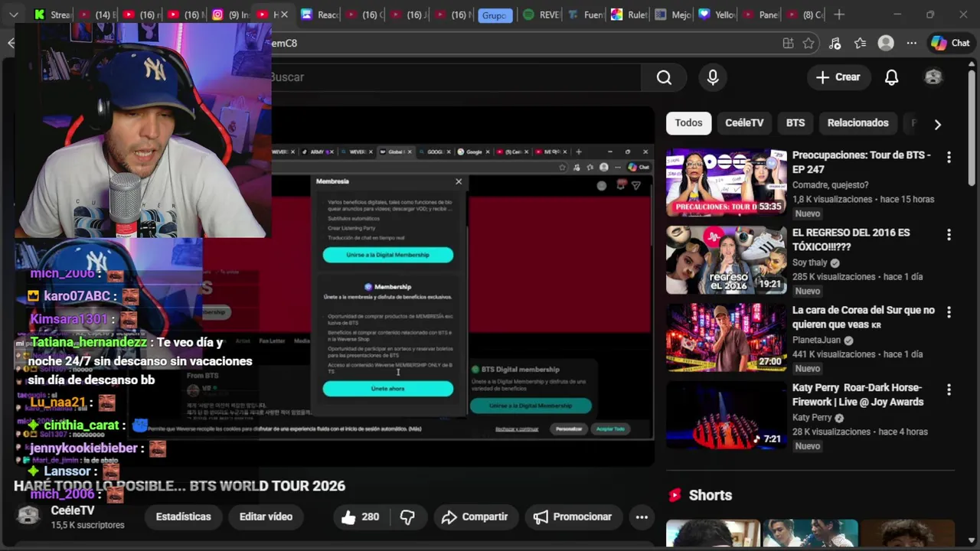This screenshot has width=980, height=551.
Task: Click Únete ahora in the video's Weverse popup
Action: coord(387,389)
